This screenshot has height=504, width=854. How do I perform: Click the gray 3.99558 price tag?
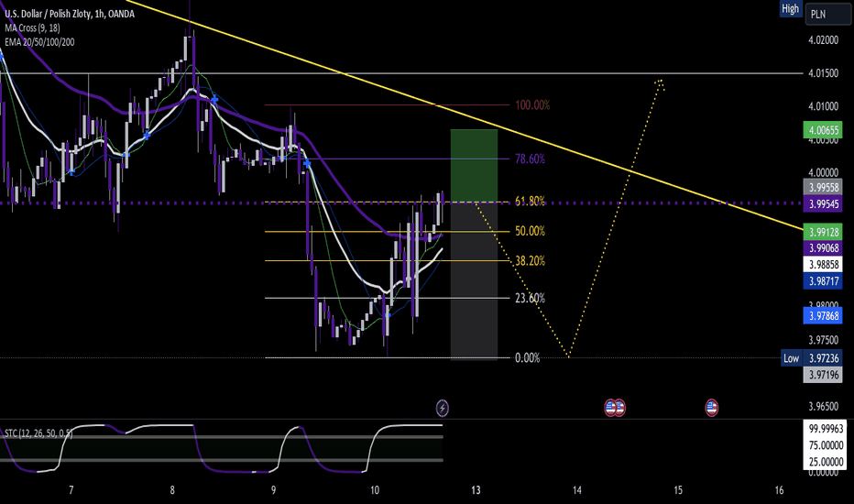(x=823, y=188)
